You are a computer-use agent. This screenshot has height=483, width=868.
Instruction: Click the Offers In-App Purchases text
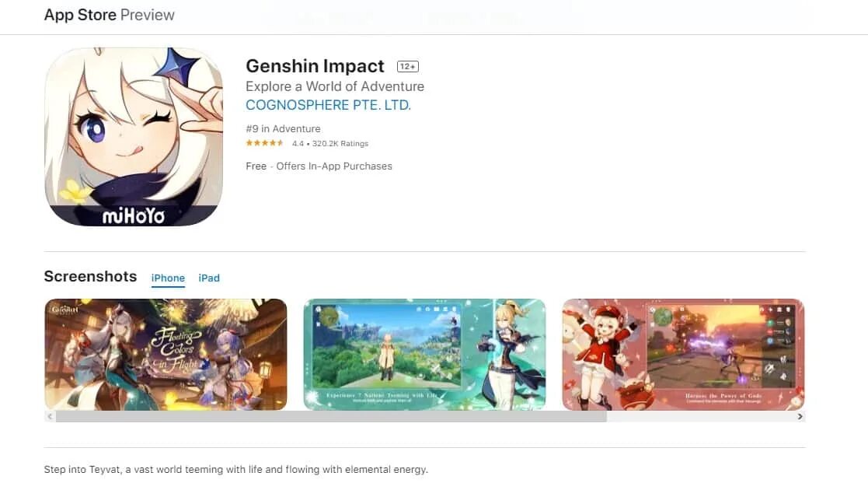(334, 166)
